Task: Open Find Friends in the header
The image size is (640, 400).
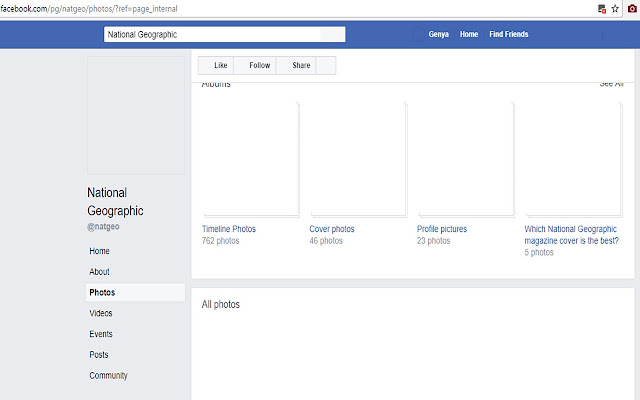Action: [509, 34]
